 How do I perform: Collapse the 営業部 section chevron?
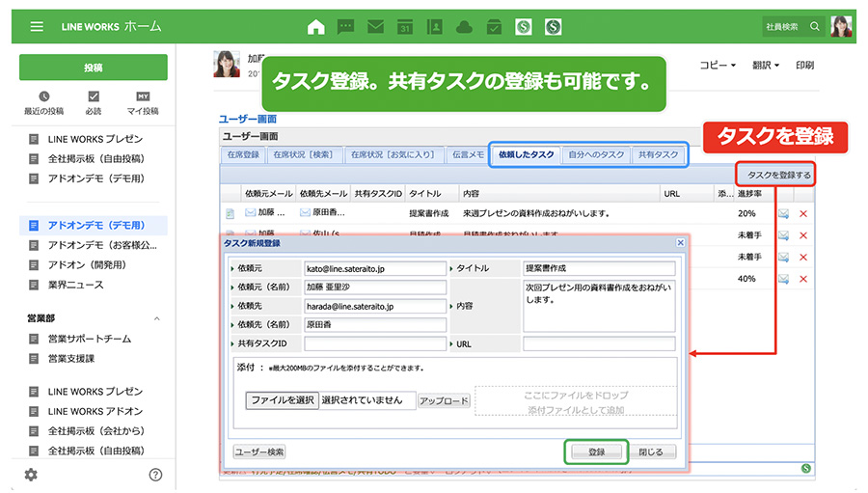coord(156,318)
